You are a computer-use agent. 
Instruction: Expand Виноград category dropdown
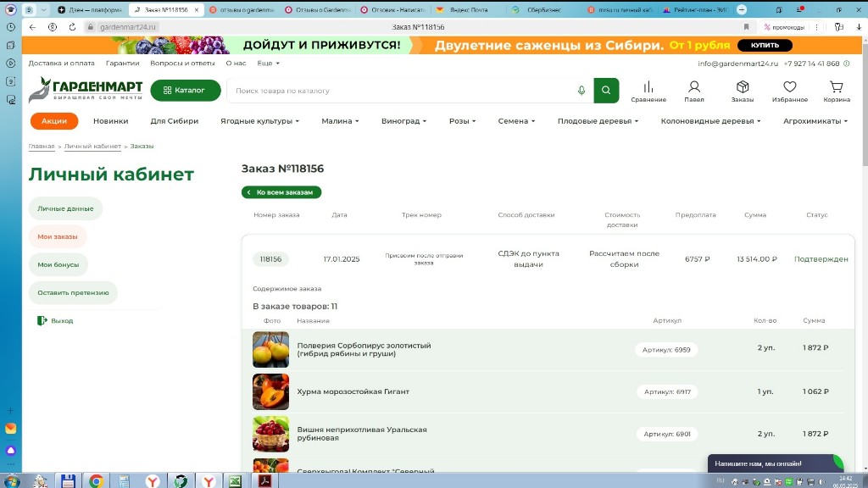coord(403,120)
